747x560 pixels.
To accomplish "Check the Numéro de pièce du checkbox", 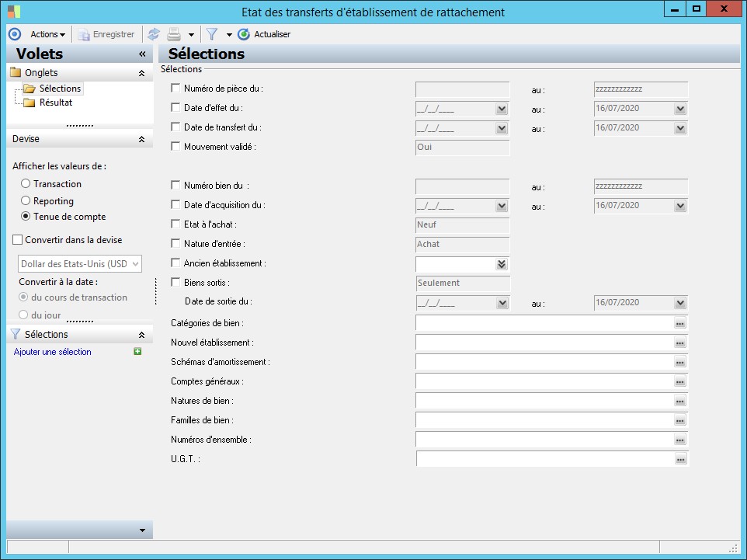I will coord(175,89).
